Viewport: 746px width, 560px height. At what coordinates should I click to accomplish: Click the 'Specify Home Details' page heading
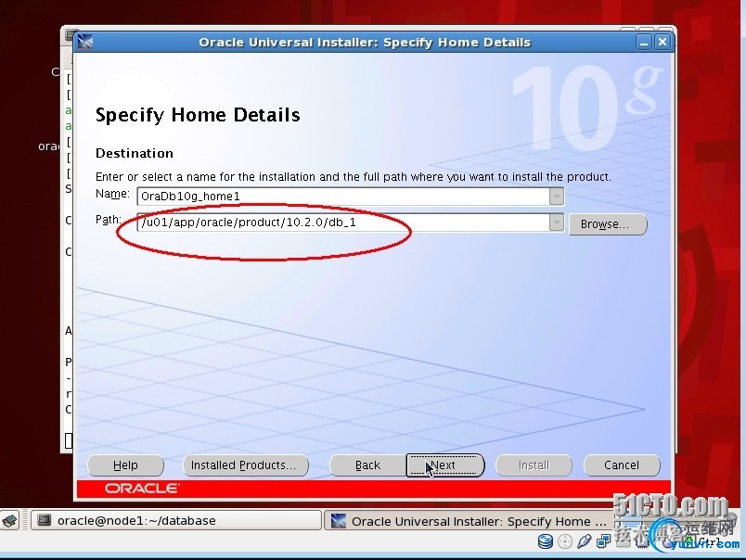click(x=198, y=116)
